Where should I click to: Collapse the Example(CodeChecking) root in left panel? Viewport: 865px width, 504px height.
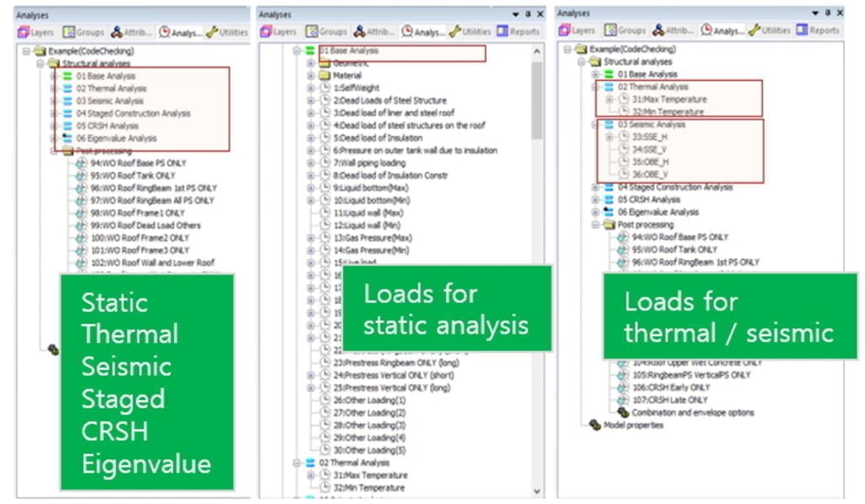click(27, 51)
